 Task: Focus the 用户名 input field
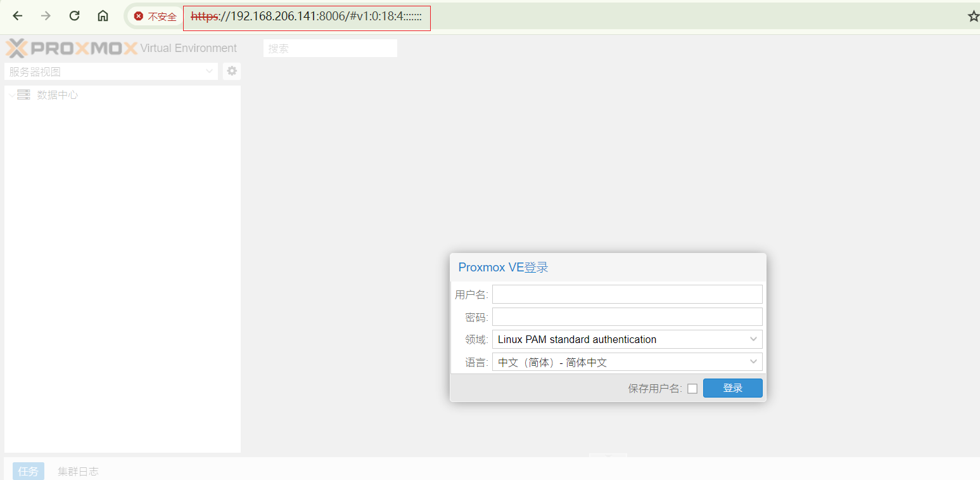pyautogui.click(x=627, y=294)
